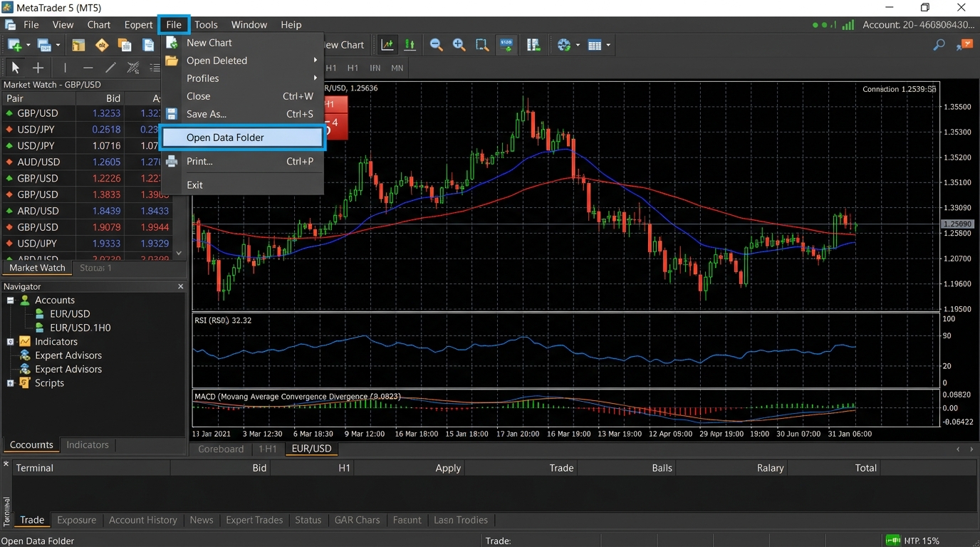Choose Save As... from the menu
Image resolution: width=980 pixels, height=547 pixels.
pyautogui.click(x=243, y=114)
